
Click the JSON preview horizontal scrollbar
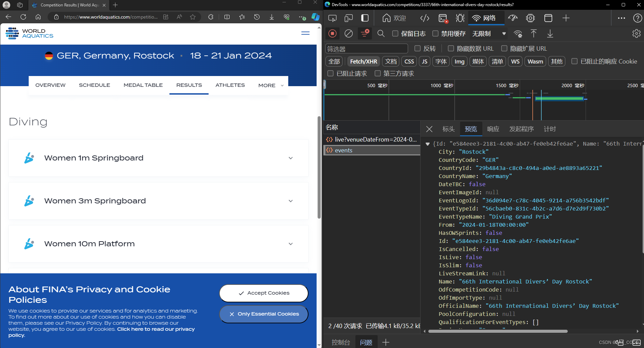point(498,331)
